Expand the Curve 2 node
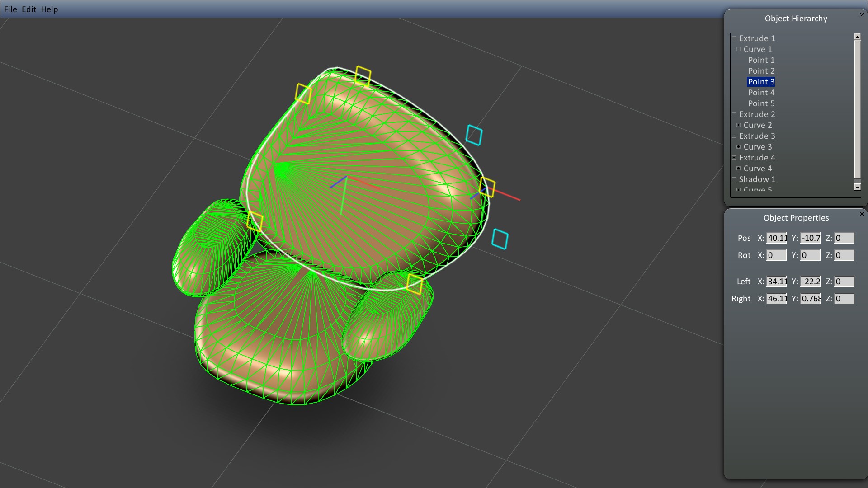Screen dimensions: 868x488 click(x=739, y=125)
